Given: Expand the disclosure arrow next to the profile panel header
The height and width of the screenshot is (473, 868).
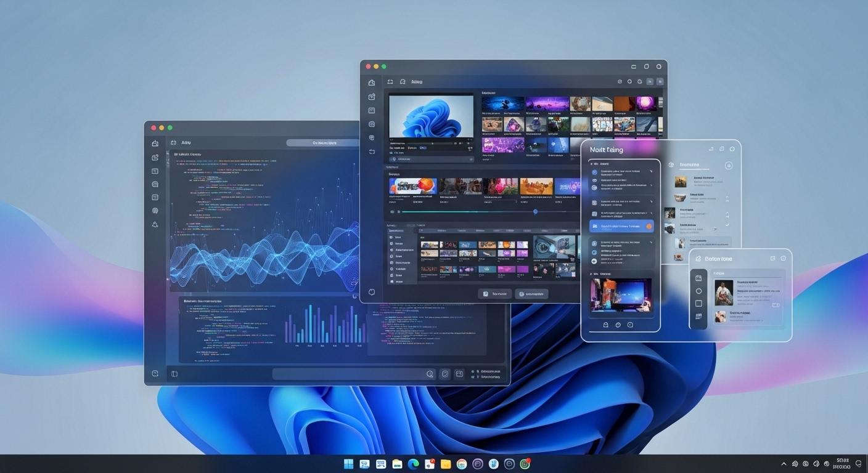Looking at the screenshot, I should [728, 164].
